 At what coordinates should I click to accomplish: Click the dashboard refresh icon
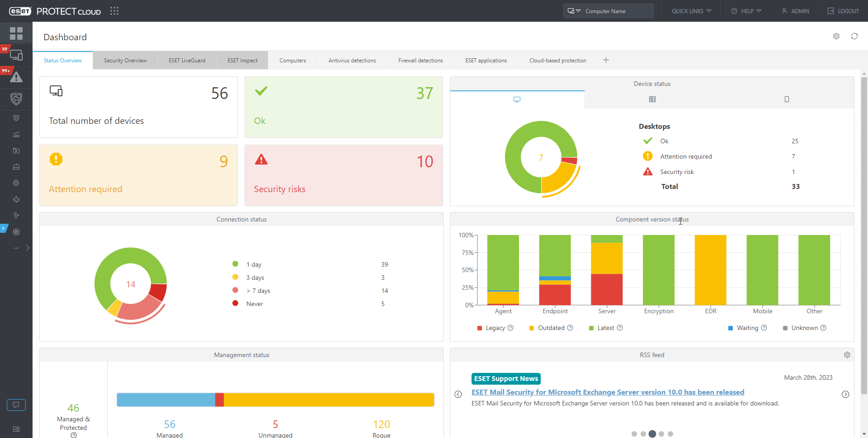coord(854,36)
